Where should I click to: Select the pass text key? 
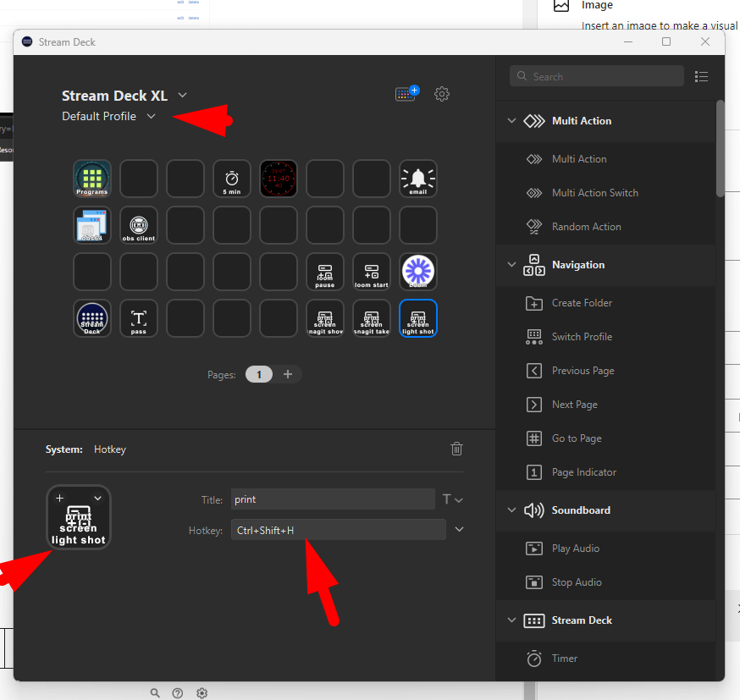pyautogui.click(x=139, y=318)
